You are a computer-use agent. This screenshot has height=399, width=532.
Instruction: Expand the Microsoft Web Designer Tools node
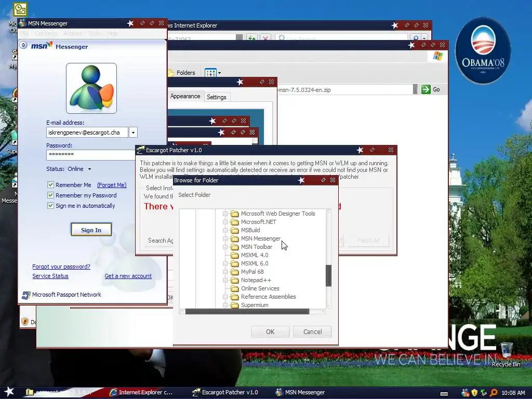[225, 214]
